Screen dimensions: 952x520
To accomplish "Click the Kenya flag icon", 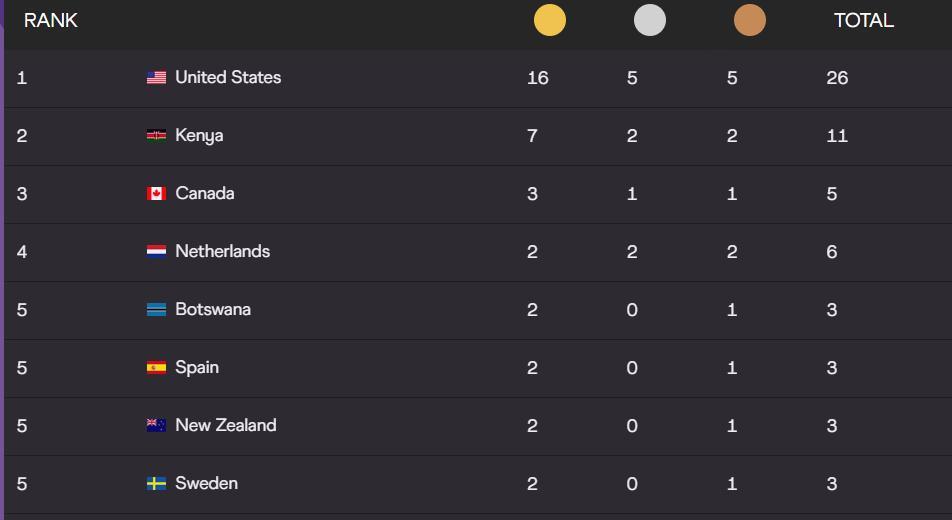I will coord(156,136).
